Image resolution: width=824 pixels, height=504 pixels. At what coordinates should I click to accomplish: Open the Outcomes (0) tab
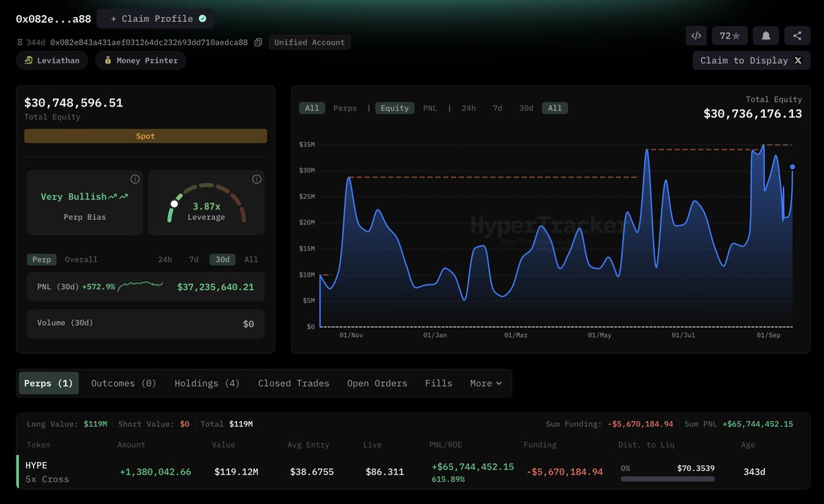tap(124, 383)
